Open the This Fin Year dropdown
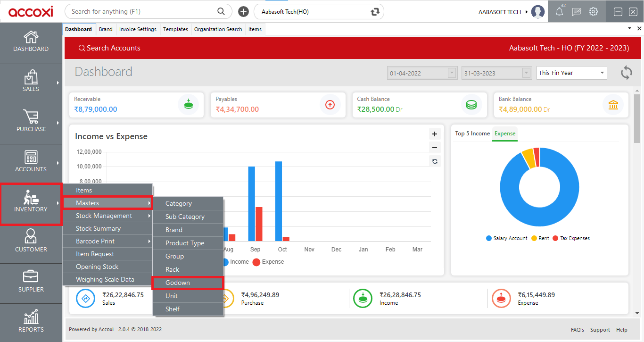Screen dimensions: 644x342 point(572,73)
